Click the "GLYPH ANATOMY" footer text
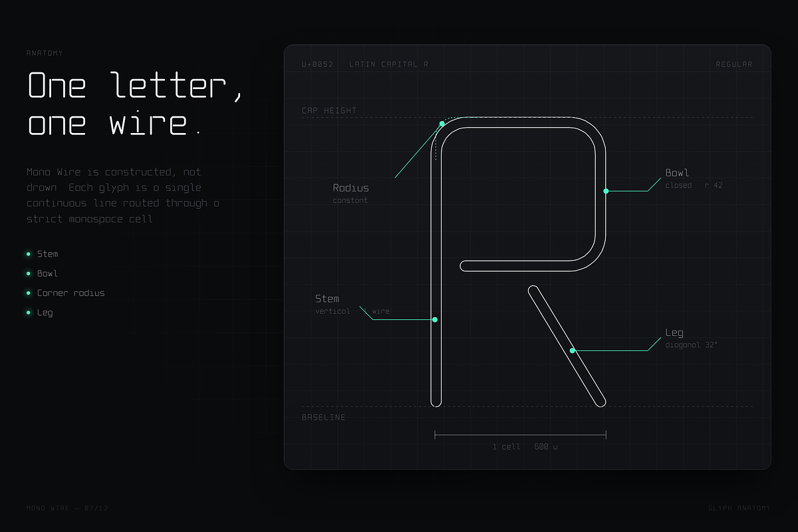Viewport: 798px width, 532px height. pos(739,508)
